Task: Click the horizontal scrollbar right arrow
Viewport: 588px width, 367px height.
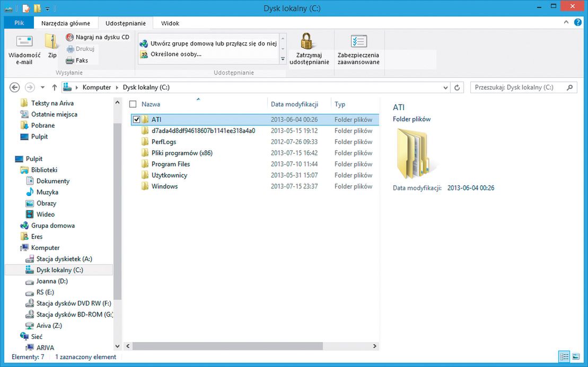Action: [x=374, y=346]
